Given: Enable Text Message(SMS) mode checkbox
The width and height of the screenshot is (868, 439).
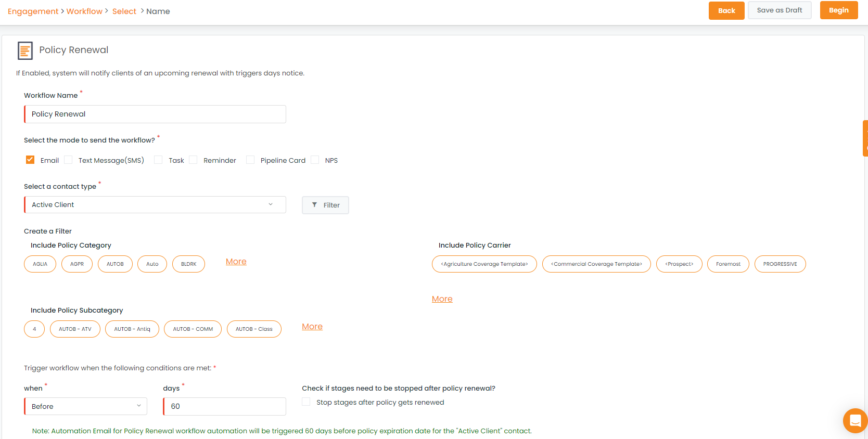Looking at the screenshot, I should point(68,160).
